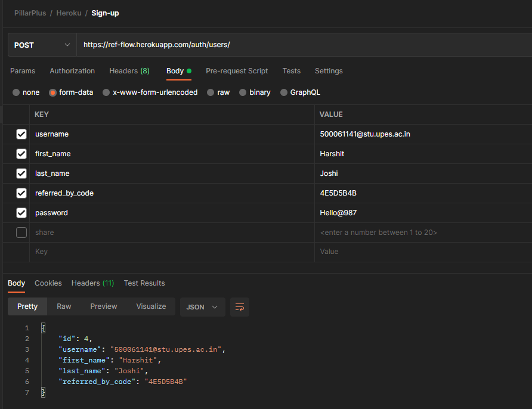Uncheck the username row checkbox

(x=21, y=134)
